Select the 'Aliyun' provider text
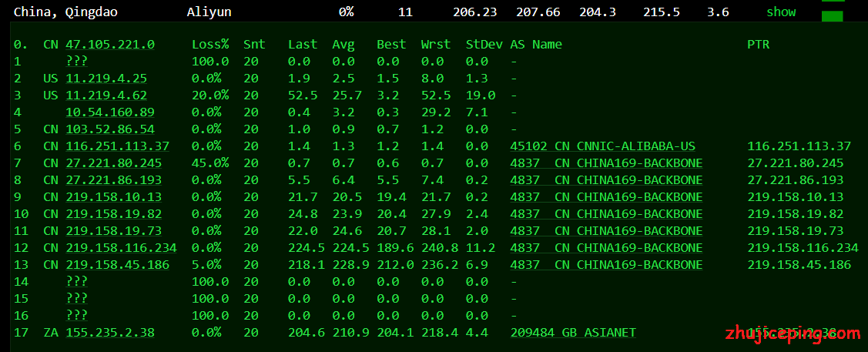Image resolution: width=868 pixels, height=352 pixels. click(x=209, y=12)
